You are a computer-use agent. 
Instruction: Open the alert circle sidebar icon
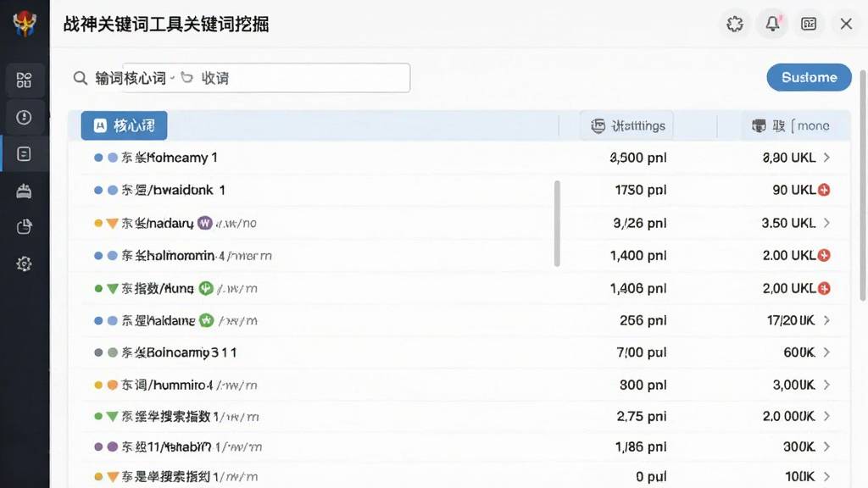coord(24,117)
